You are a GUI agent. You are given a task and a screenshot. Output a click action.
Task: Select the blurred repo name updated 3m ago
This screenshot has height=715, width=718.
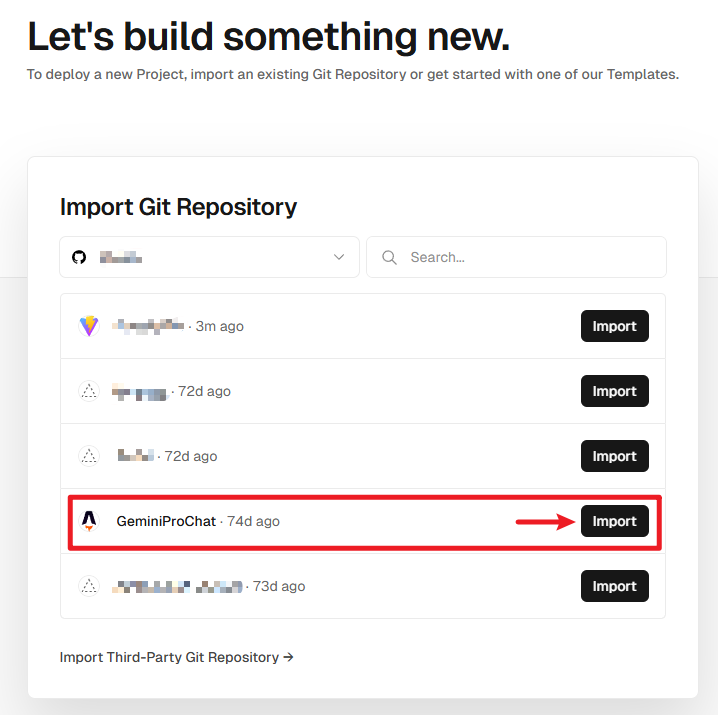(x=148, y=326)
